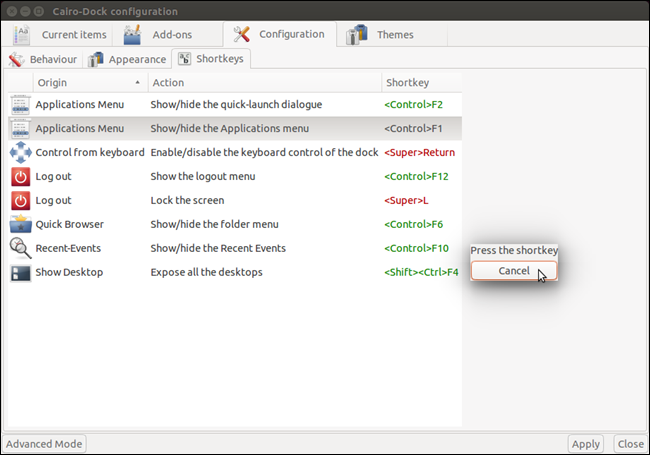This screenshot has width=650, height=455.
Task: Select the 'Recent-Events' origin label
Action: pos(68,248)
